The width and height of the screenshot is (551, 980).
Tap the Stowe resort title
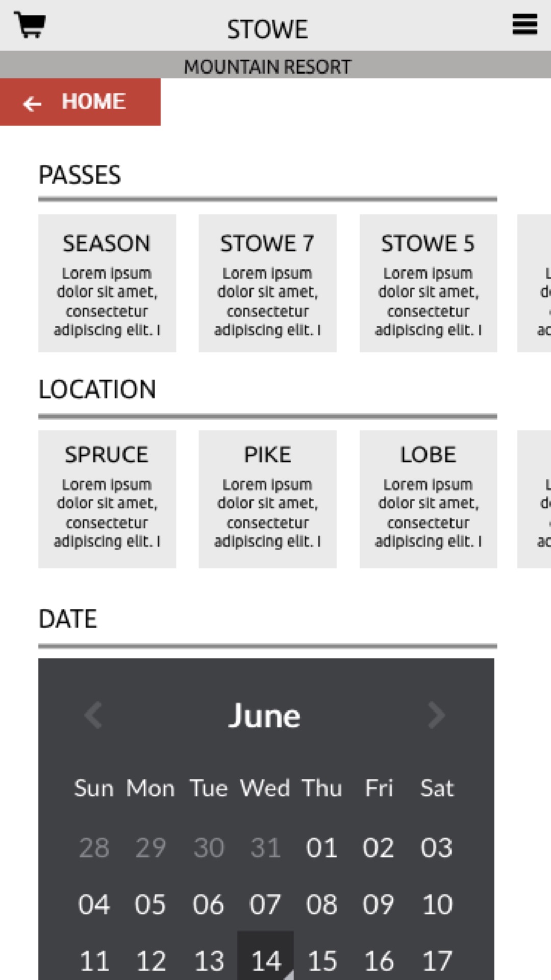[x=267, y=29]
